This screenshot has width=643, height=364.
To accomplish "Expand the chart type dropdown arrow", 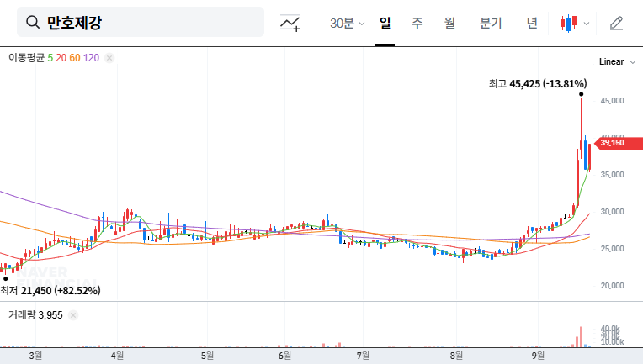I will click(x=587, y=24).
